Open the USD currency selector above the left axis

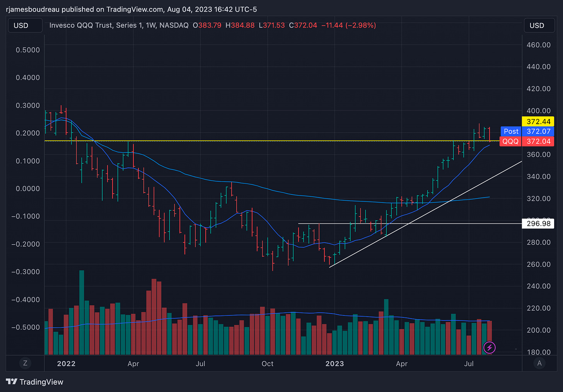[25, 26]
